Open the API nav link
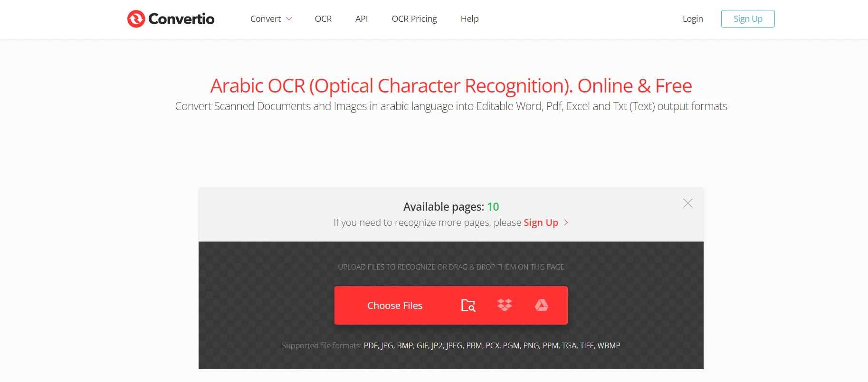This screenshot has height=382, width=868. coord(362,19)
